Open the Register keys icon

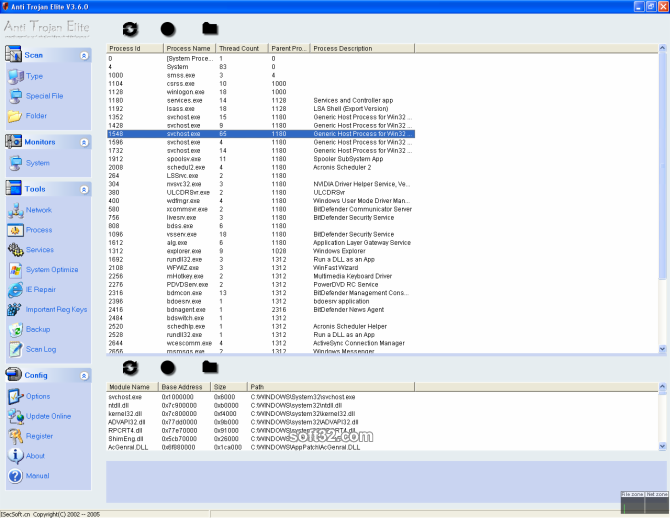(16, 436)
